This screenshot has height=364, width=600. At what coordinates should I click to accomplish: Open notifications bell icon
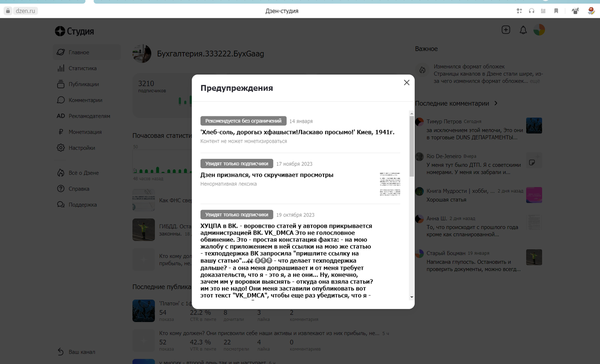pyautogui.click(x=523, y=30)
